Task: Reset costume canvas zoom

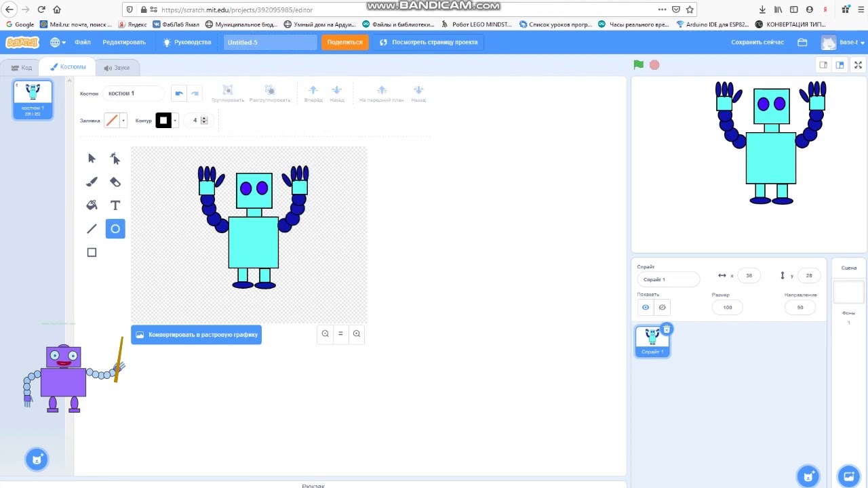Action: coord(340,333)
